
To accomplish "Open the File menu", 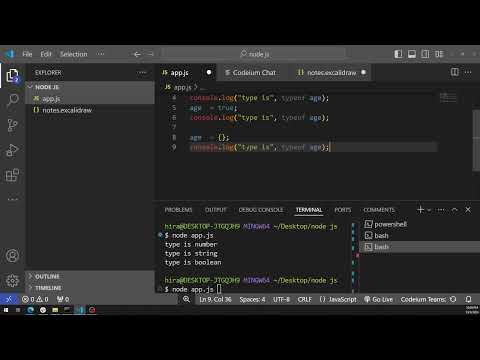I will (x=27, y=54).
